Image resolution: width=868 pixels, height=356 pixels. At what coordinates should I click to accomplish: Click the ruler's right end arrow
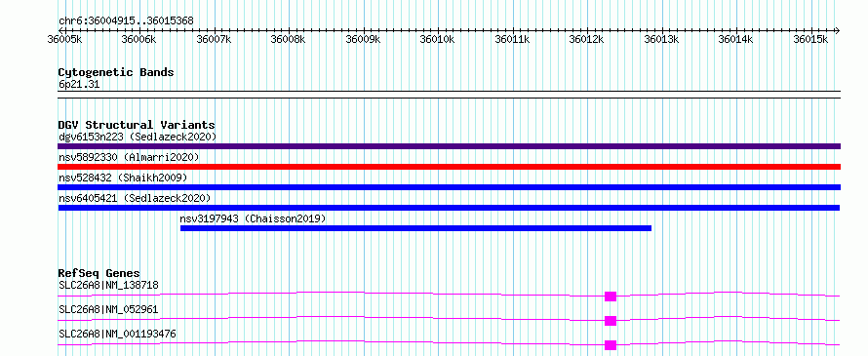click(837, 30)
